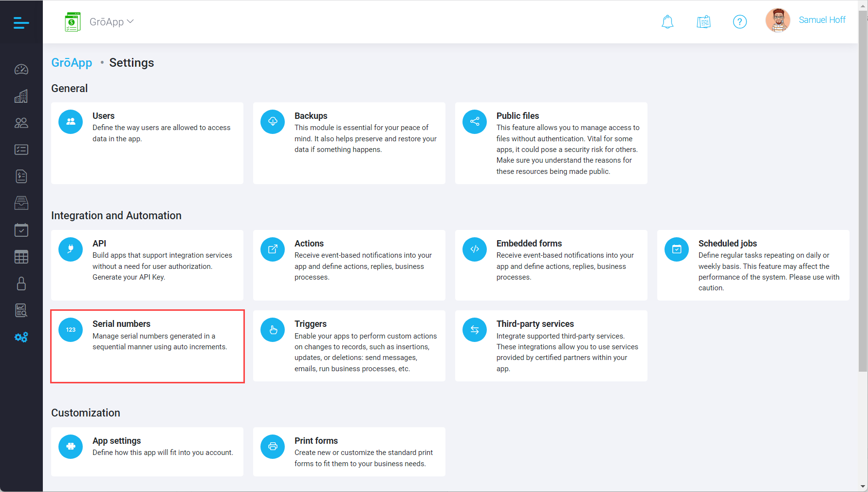Image resolution: width=868 pixels, height=492 pixels.
Task: Open the invoices document icon in sidebar
Action: click(21, 176)
